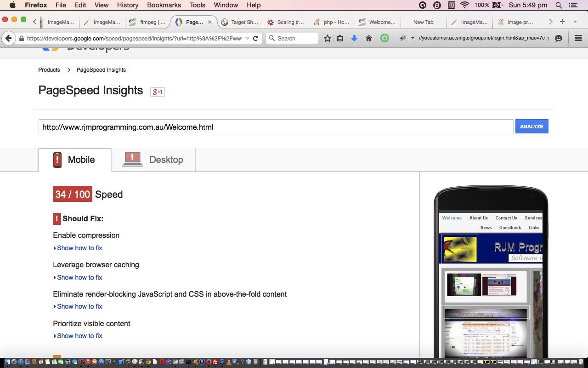Expand Show how to fix for render-blocking JavaScript

(x=79, y=306)
